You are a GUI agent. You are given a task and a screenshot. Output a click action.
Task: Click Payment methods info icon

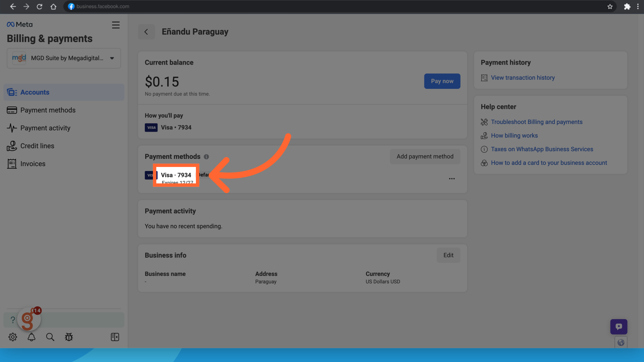coord(206,157)
